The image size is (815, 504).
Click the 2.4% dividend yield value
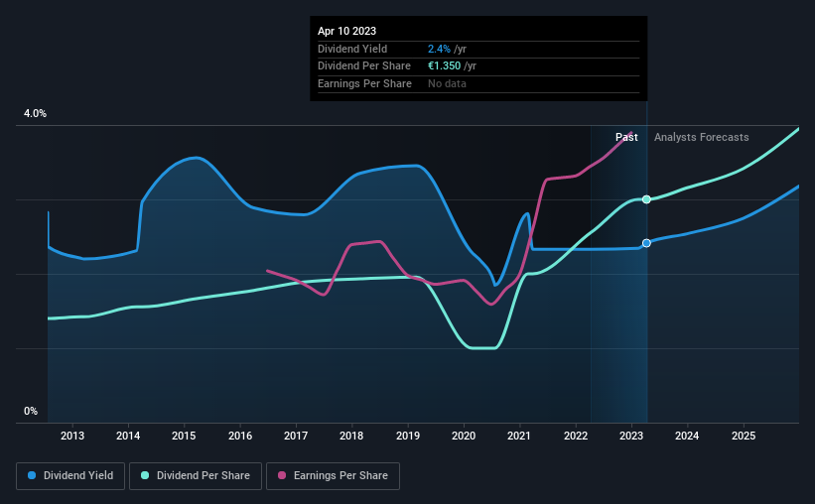[439, 49]
